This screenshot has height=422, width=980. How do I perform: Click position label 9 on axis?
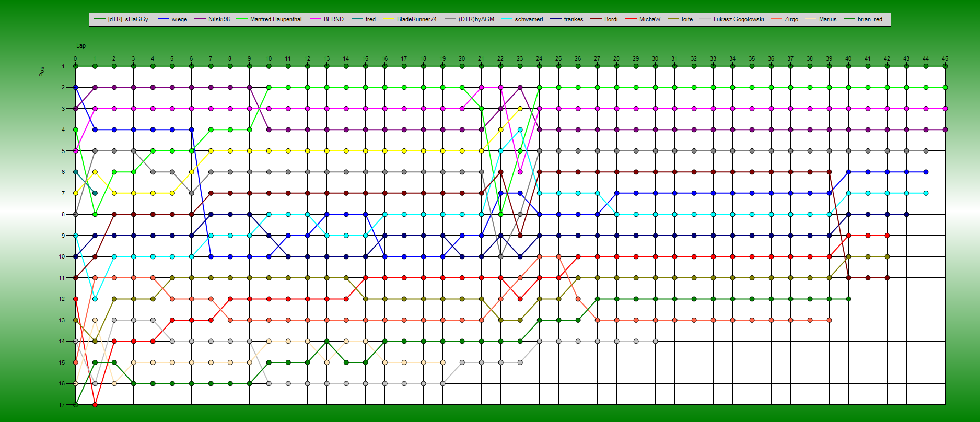pos(63,236)
